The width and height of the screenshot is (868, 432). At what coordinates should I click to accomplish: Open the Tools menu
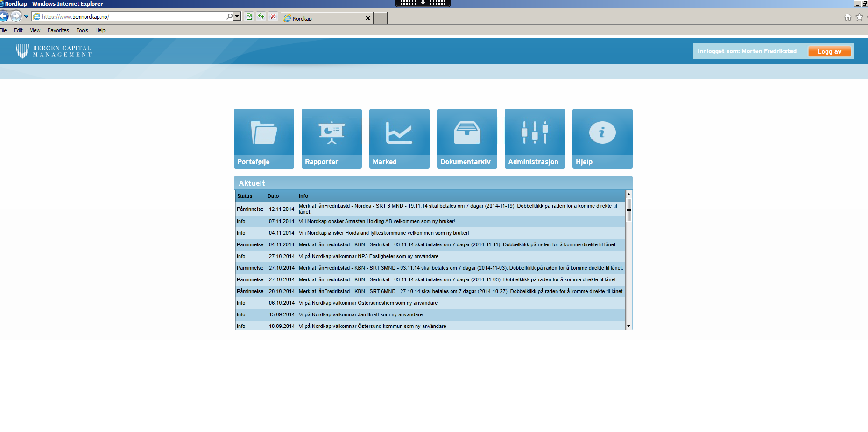pyautogui.click(x=82, y=30)
